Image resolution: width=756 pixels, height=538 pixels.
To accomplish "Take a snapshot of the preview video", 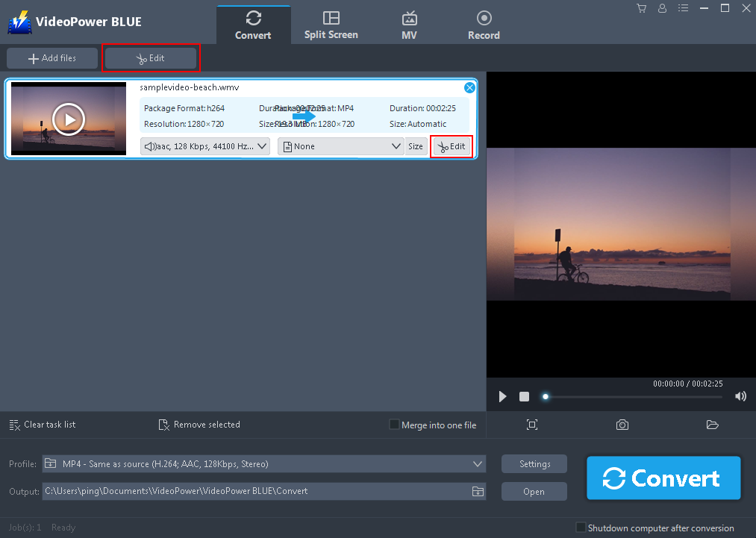I will (x=622, y=424).
